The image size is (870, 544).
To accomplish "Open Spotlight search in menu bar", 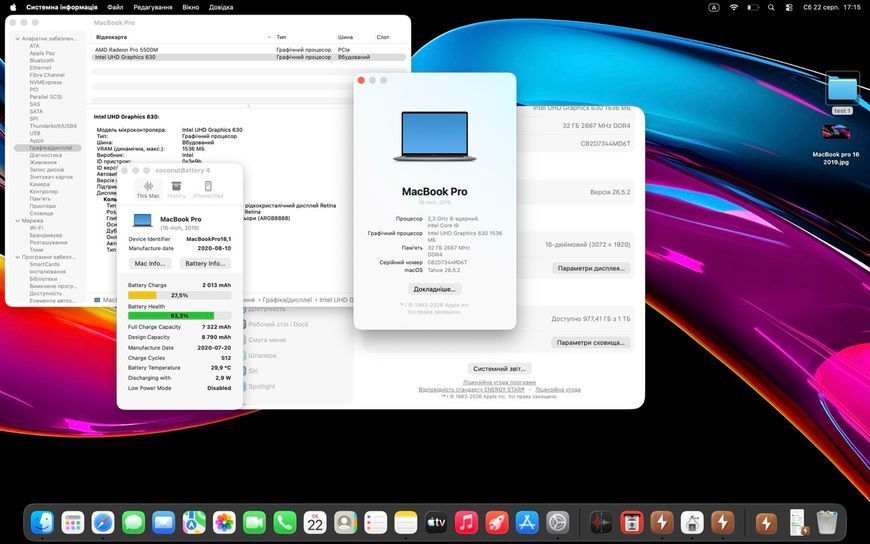I will [x=771, y=7].
